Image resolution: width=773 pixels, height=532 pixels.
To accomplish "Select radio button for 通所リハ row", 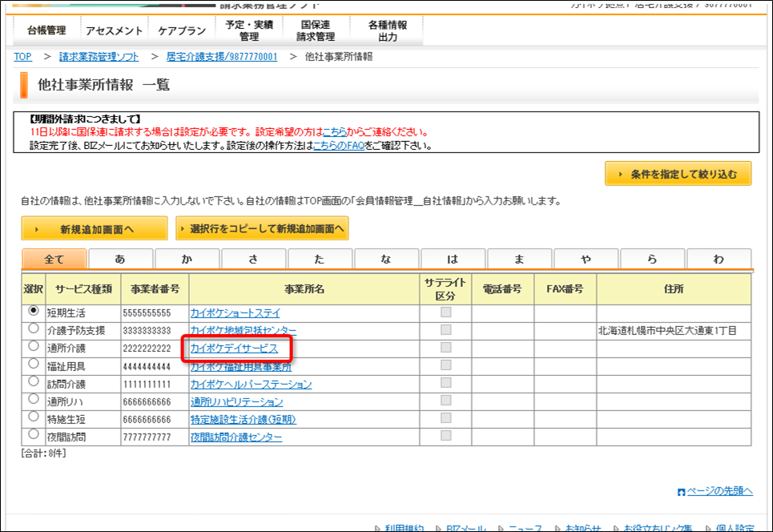I will point(33,399).
